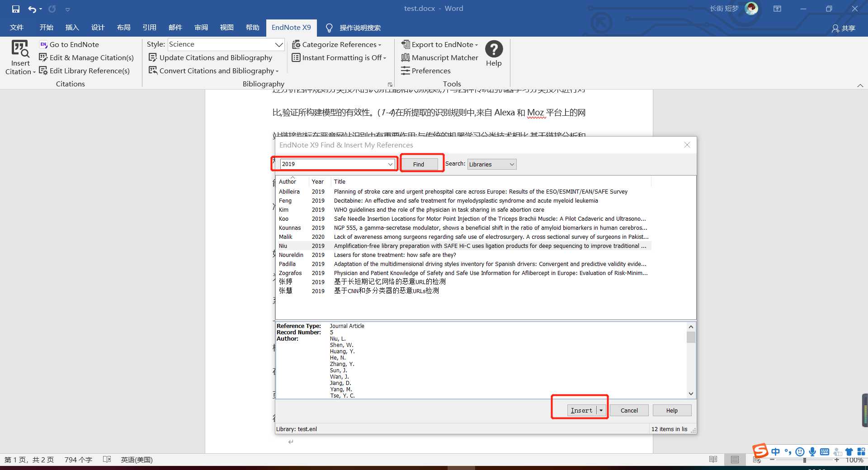Open Convert Citations and Bibliography menu
868x470 pixels.
[213, 71]
